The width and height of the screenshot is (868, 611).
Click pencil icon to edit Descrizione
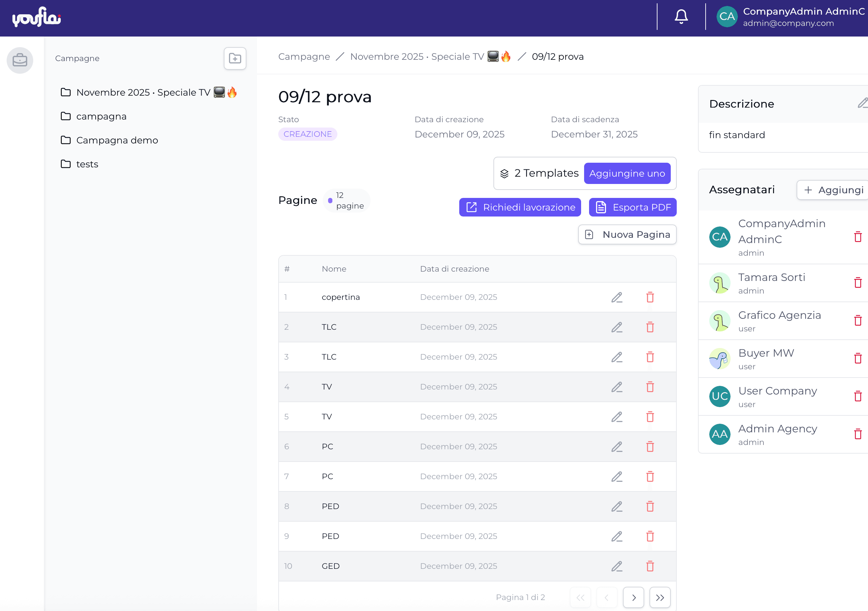tap(862, 103)
